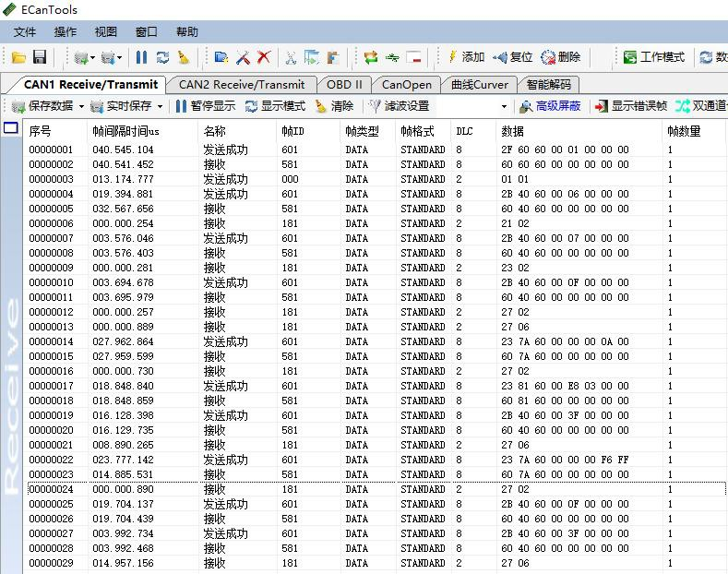The image size is (728, 574).
Task: Click the broom clear icon in top toolbar
Action: (x=184, y=57)
